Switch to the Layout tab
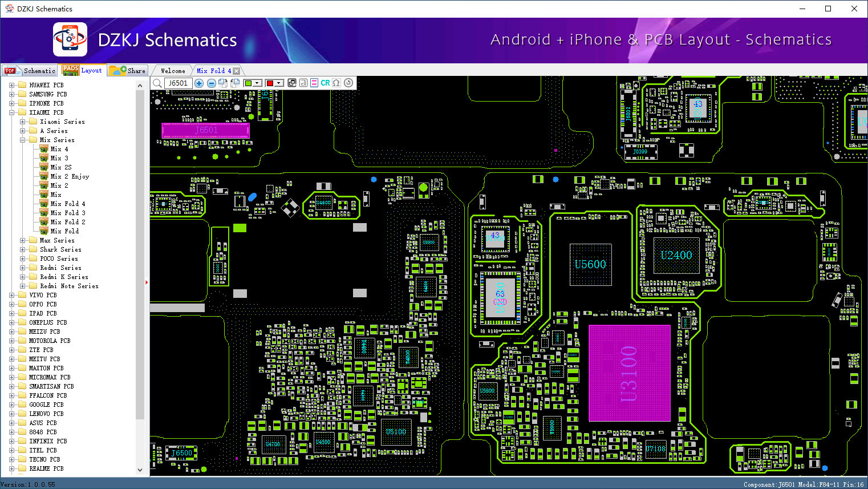Image resolution: width=868 pixels, height=489 pixels. coord(83,70)
